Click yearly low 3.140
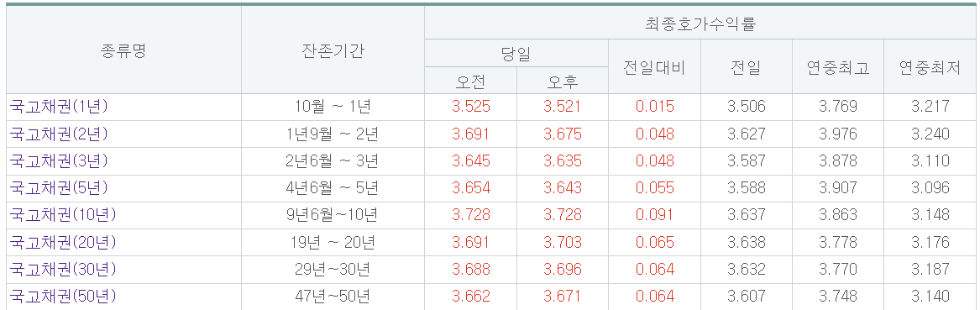Viewport: 980px width, 310px height. click(x=930, y=297)
